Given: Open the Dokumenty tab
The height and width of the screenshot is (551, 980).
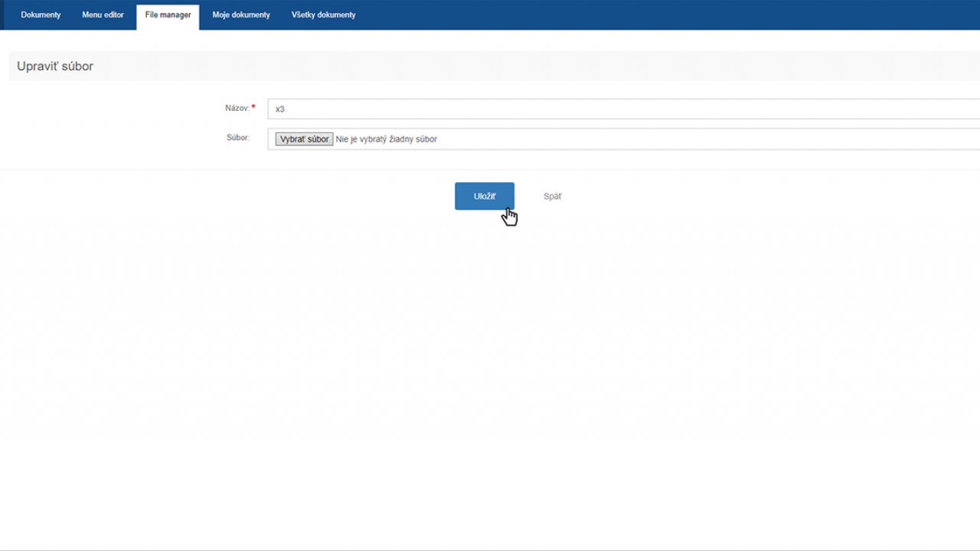Looking at the screenshot, I should tap(41, 15).
